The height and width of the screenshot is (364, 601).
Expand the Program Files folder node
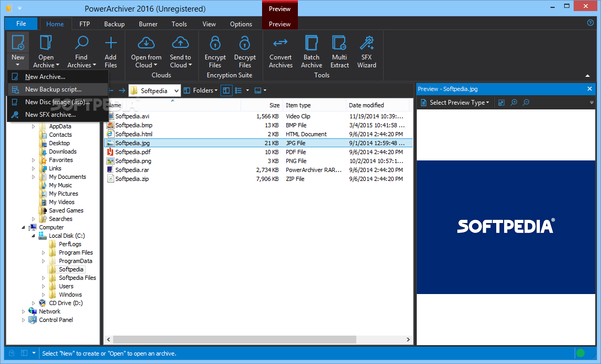tap(43, 252)
